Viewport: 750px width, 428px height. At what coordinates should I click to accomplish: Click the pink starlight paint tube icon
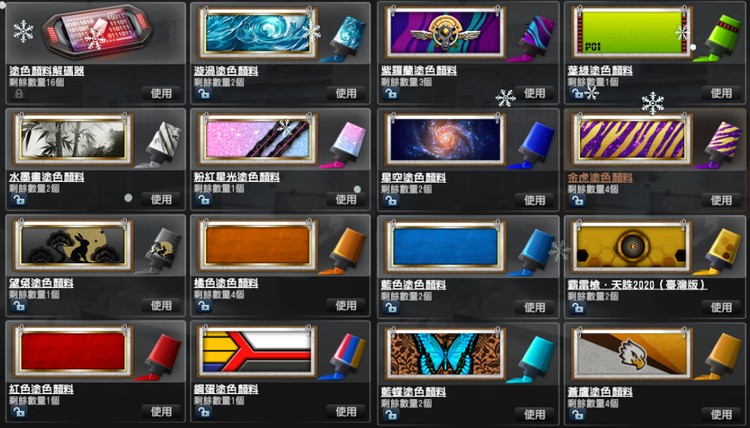344,145
